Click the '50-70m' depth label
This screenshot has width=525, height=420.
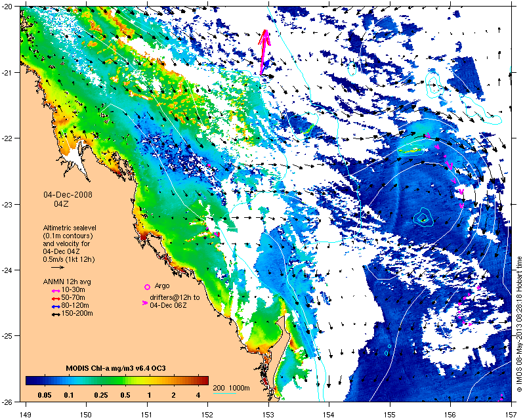pos(73,298)
